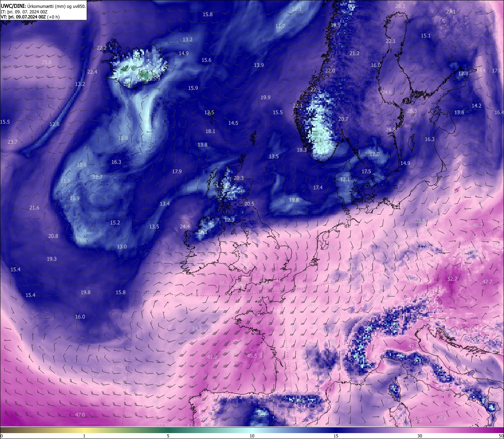This screenshot has height=439, width=504.
Task: Select the 15.1 value in the northeast
Action: click(426, 36)
